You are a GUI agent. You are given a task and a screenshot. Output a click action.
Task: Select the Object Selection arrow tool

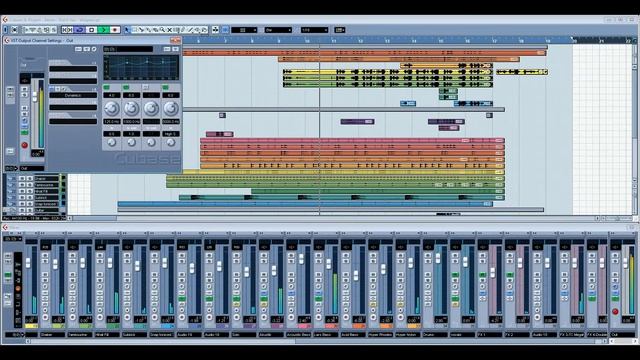(127, 30)
